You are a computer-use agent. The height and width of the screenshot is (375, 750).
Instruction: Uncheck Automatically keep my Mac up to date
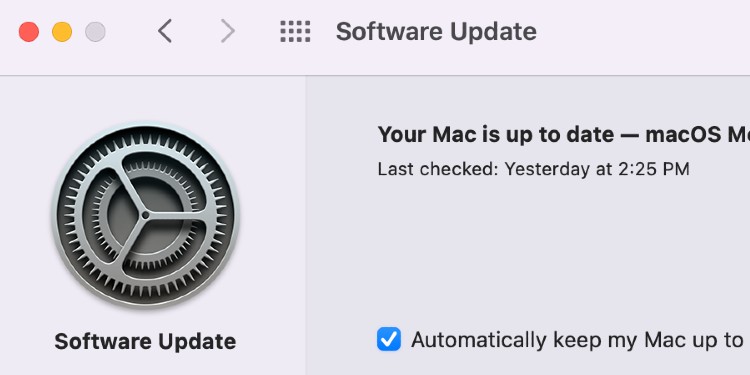[x=389, y=340]
